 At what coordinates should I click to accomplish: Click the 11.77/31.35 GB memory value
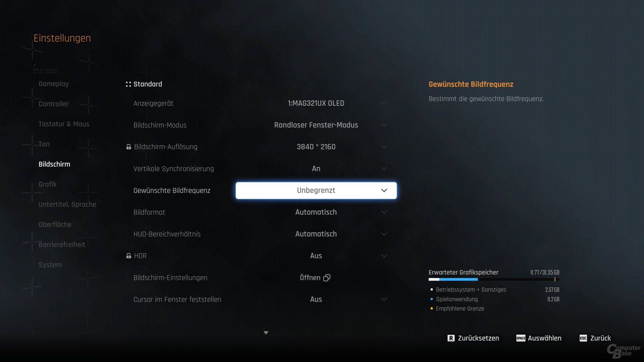click(x=545, y=273)
